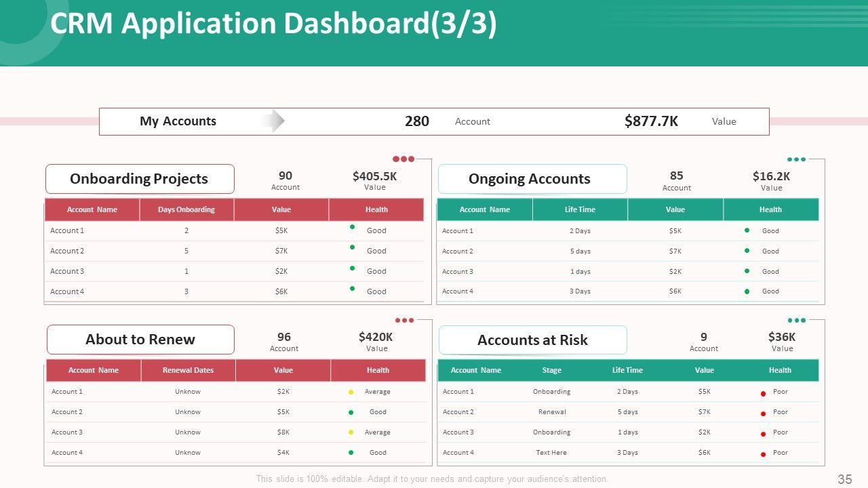Click the About to Renew count 96
The width and height of the screenshot is (868, 488).
pos(284,337)
